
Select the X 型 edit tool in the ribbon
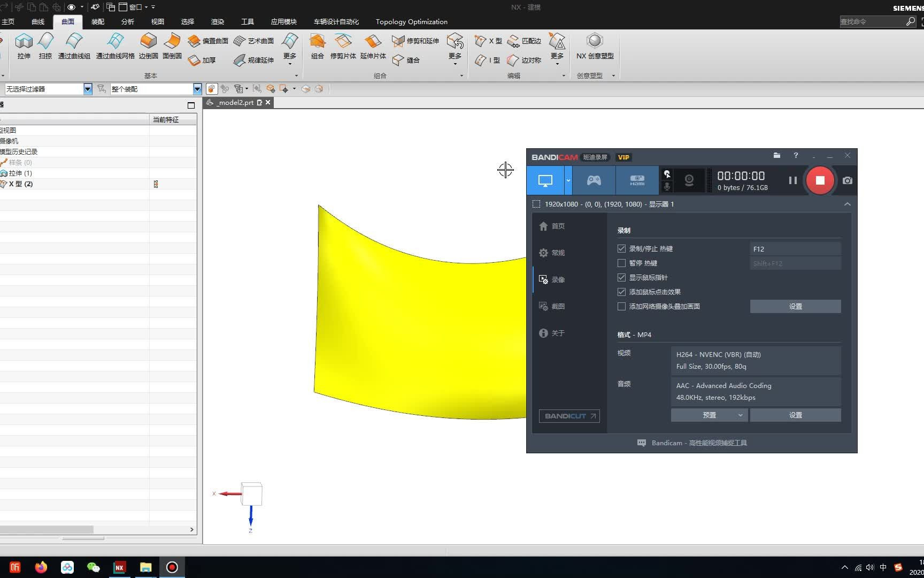coord(489,41)
